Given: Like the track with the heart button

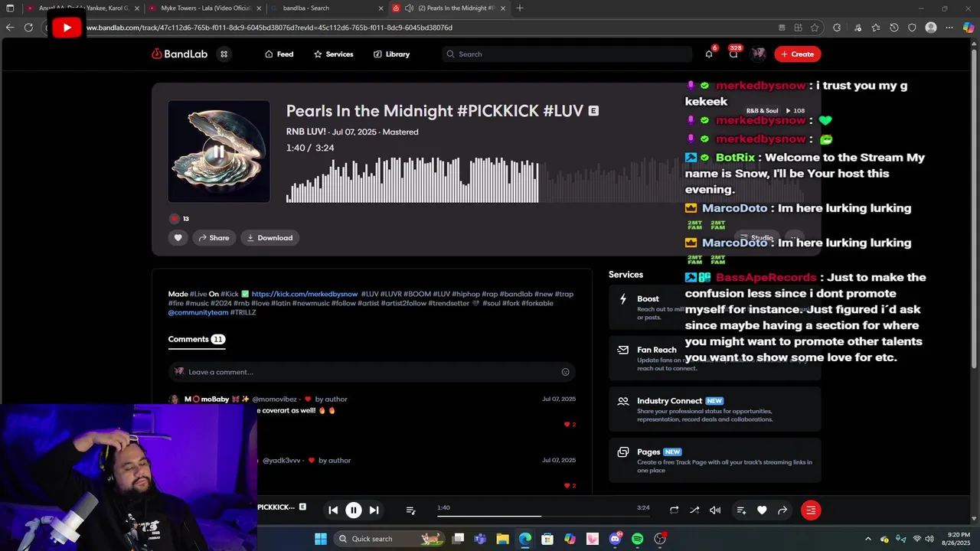Looking at the screenshot, I should click(178, 238).
